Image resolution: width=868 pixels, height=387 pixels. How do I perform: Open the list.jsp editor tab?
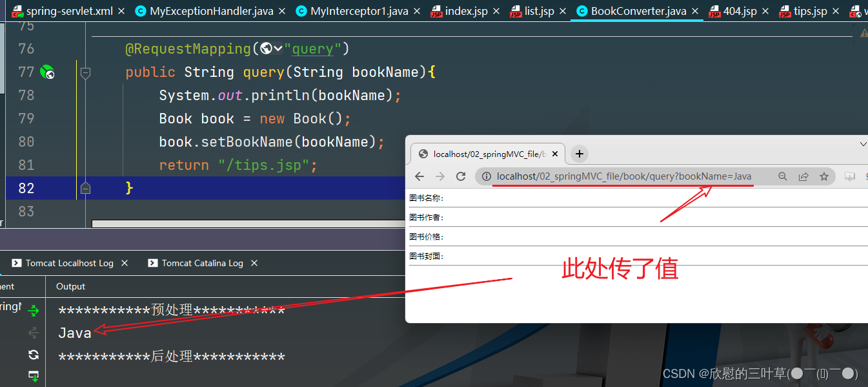[539, 11]
